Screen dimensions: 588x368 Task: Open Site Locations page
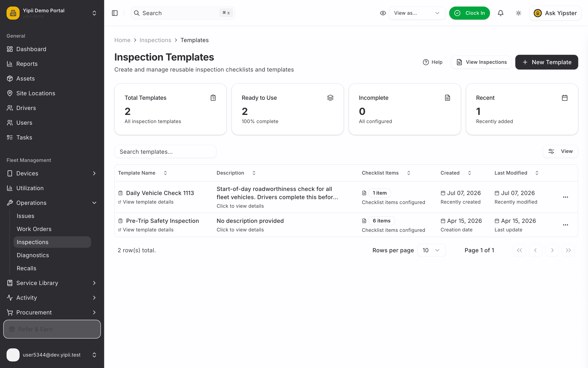click(52, 93)
